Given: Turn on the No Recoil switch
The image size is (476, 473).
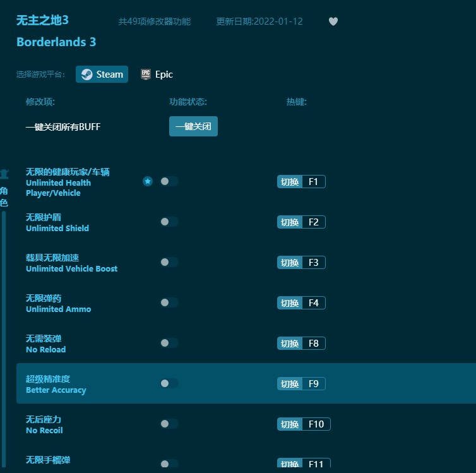Looking at the screenshot, I should (169, 424).
